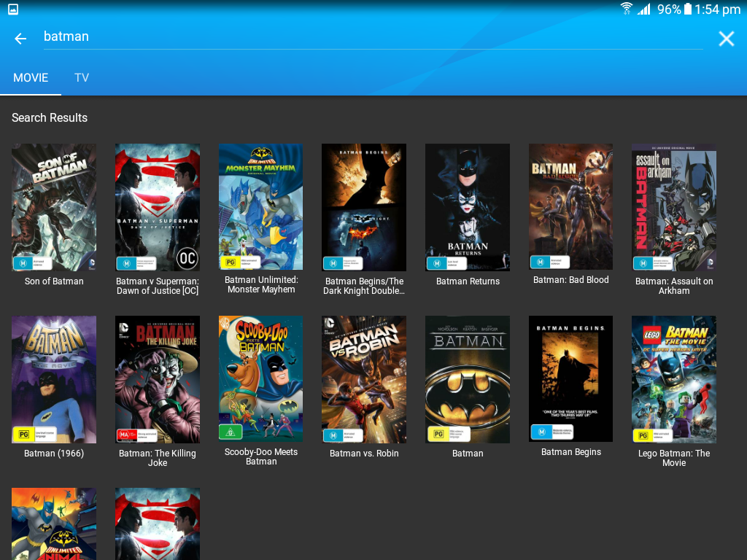Screen dimensions: 747x560
Task: Click the M rating badge on Batman vs. Robin
Action: coord(343,435)
